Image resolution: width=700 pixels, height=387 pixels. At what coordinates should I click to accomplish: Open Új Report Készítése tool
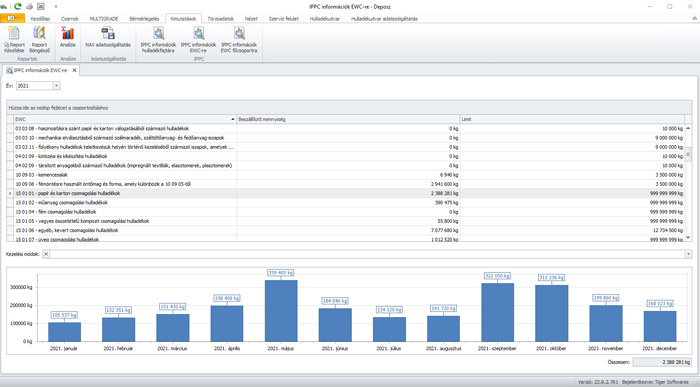(14, 39)
